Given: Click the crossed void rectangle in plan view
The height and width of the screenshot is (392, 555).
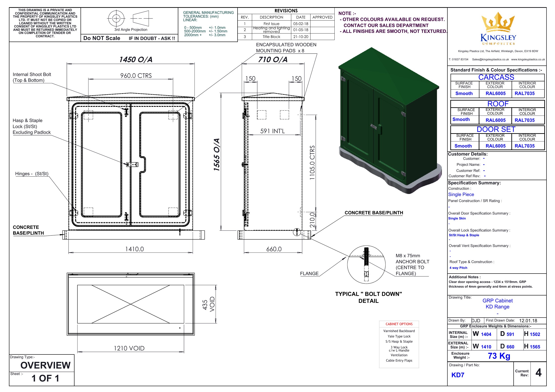Looking at the screenshot, I should [x=131, y=304].
